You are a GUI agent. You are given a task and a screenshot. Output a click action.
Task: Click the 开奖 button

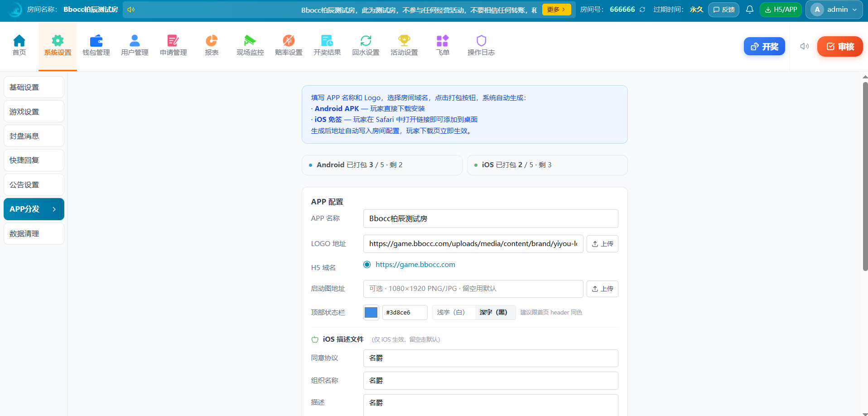coord(764,46)
